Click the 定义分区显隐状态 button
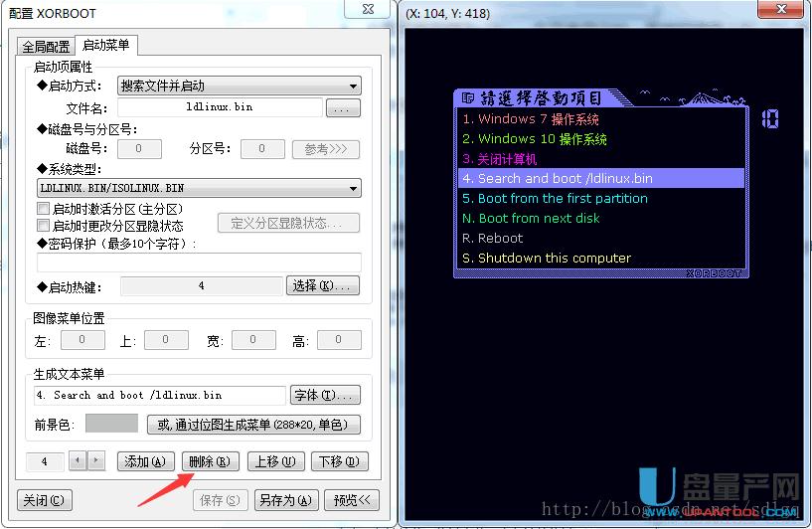812x529 pixels. [x=288, y=223]
